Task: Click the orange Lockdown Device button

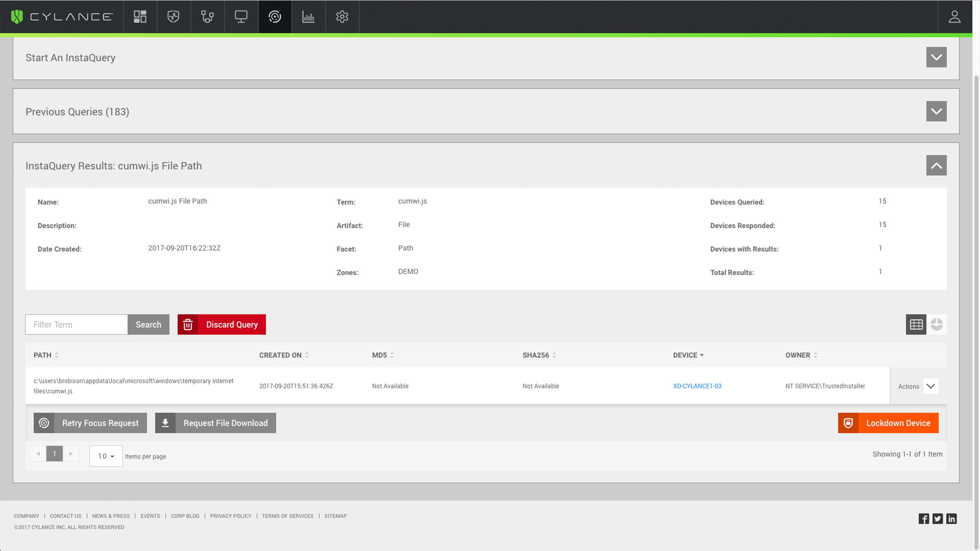Action: point(888,423)
